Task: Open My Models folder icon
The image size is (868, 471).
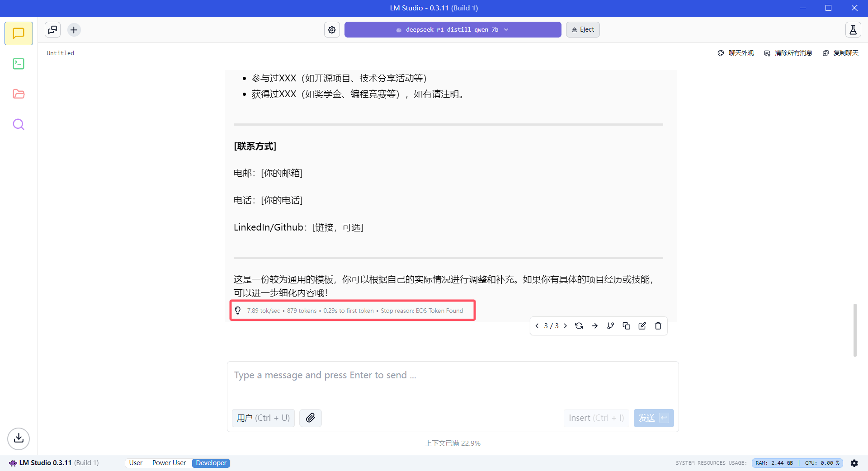Action: click(x=19, y=94)
